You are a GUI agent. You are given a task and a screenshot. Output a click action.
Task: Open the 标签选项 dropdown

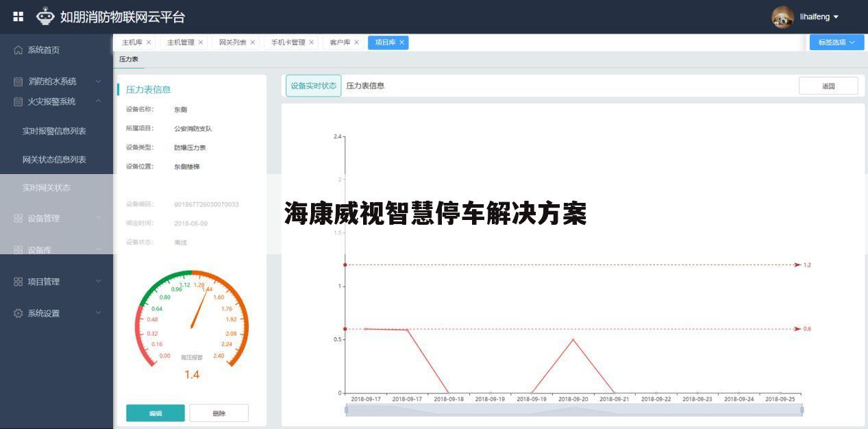tap(836, 42)
